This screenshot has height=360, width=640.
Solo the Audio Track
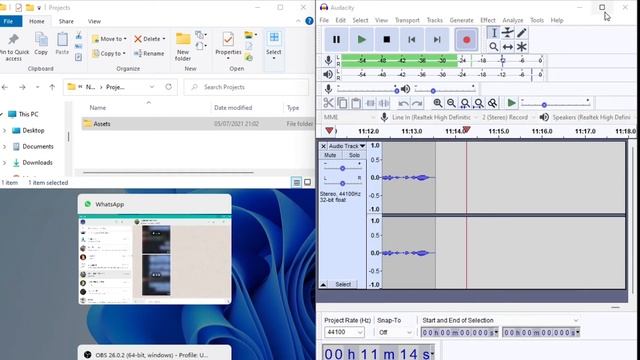click(354, 155)
